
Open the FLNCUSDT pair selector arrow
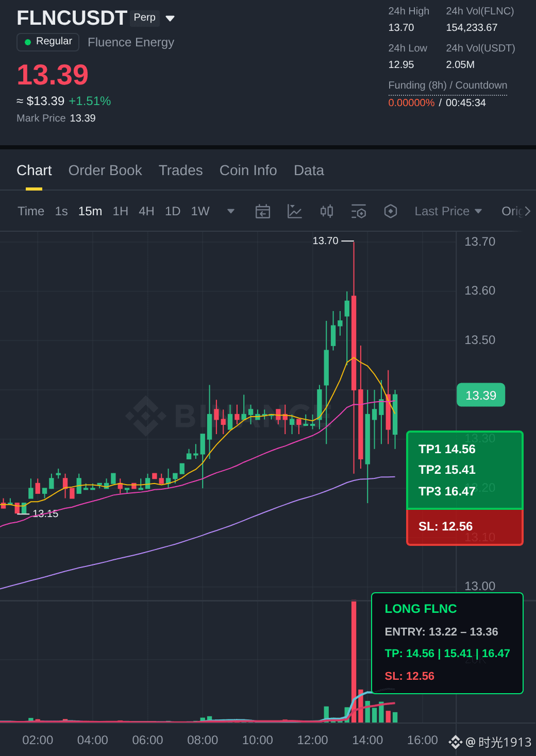[170, 19]
